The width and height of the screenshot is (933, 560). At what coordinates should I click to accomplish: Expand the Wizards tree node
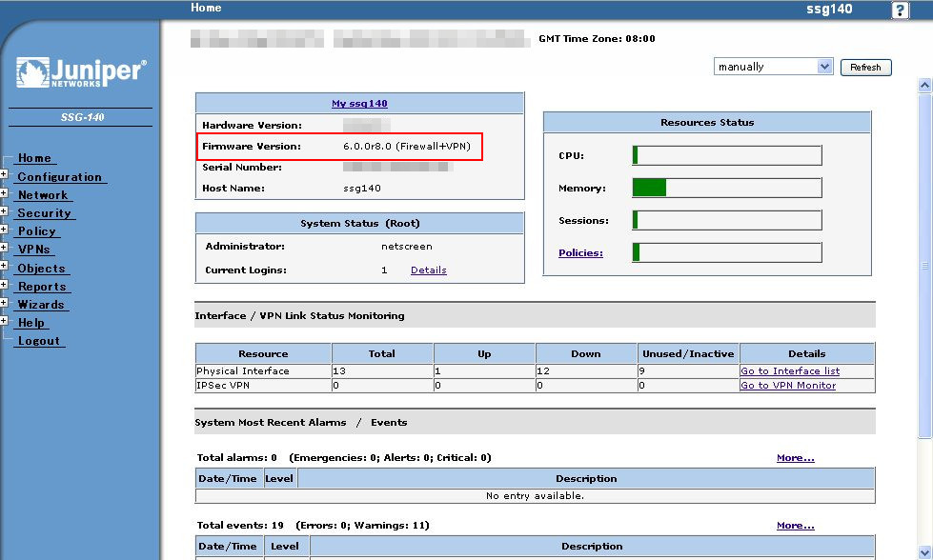(4, 303)
